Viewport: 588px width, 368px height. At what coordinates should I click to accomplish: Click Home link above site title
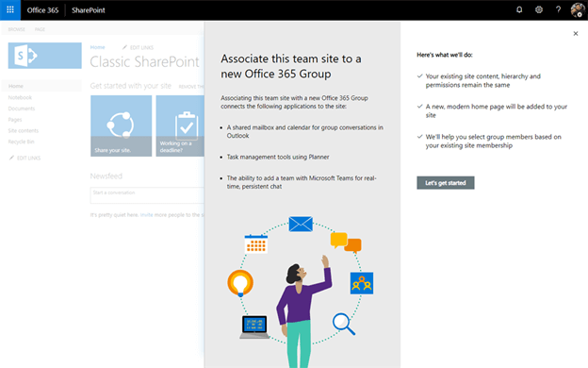(97, 47)
